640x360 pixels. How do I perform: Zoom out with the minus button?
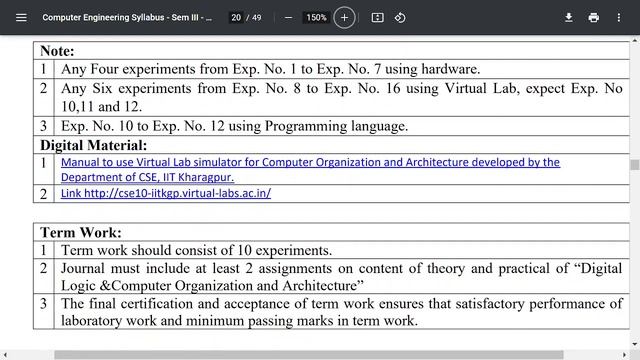288,18
